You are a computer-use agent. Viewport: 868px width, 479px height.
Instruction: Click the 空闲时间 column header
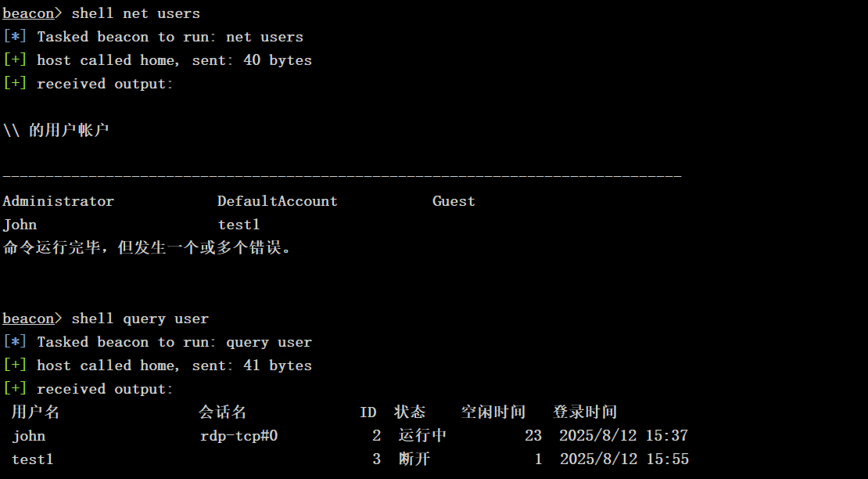493,412
